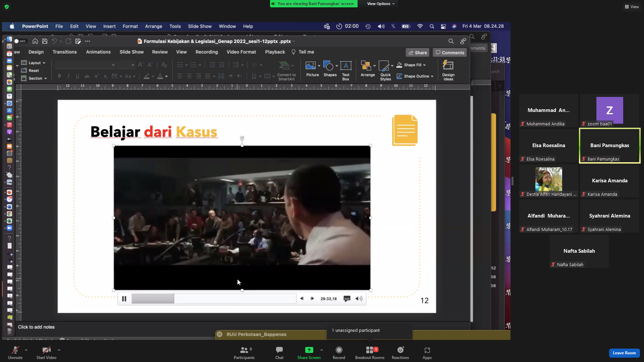Open the Arrange tool in the ribbon
Screen dimensions: 644x362
point(368,69)
